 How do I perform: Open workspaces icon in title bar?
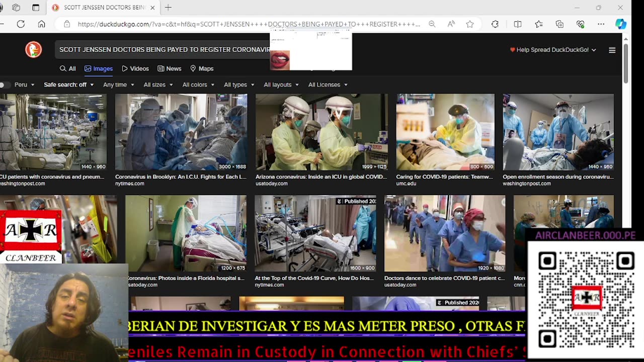[16, 8]
